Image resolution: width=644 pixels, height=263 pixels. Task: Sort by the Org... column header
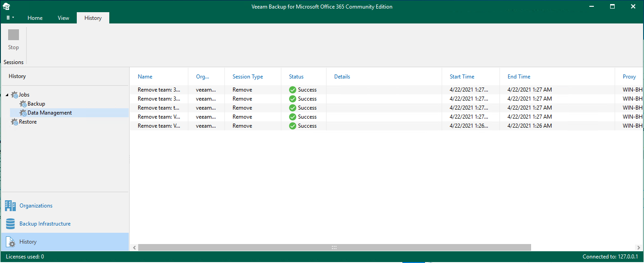[202, 77]
